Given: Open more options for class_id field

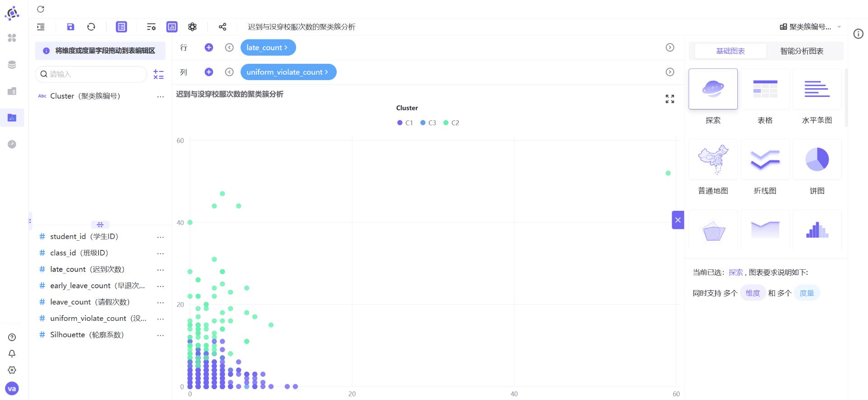Looking at the screenshot, I should (x=160, y=253).
